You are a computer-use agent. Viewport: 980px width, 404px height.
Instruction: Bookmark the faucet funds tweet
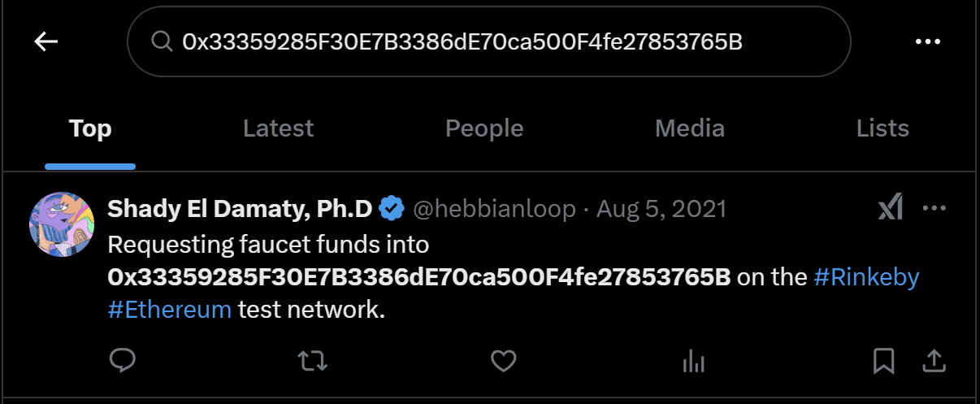point(883,360)
